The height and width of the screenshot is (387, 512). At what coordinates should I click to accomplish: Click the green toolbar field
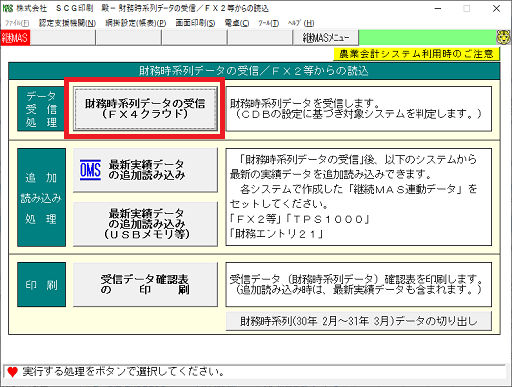tap(428, 37)
